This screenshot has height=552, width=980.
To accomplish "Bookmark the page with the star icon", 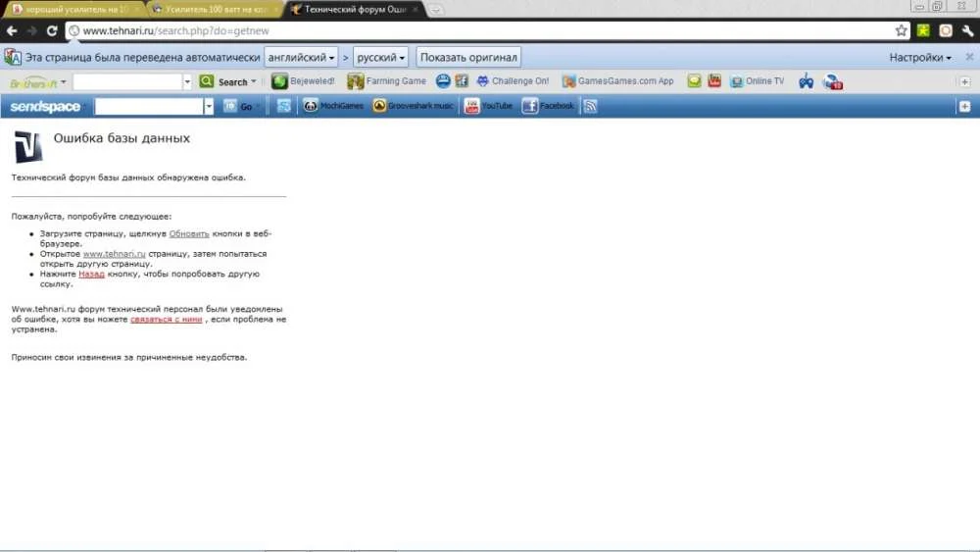I will (x=901, y=30).
